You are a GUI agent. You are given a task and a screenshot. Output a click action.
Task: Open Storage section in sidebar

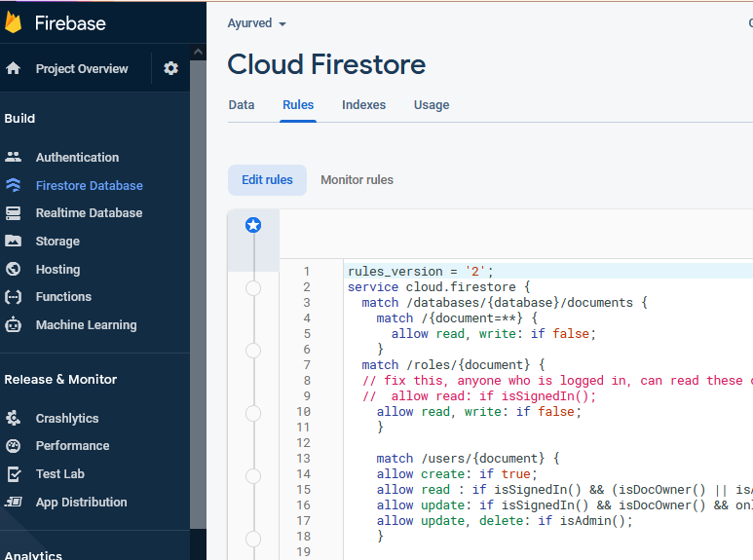click(57, 242)
